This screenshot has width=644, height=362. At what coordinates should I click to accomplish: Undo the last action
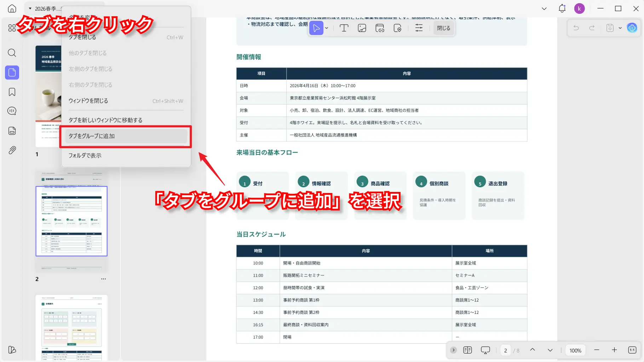click(x=576, y=28)
